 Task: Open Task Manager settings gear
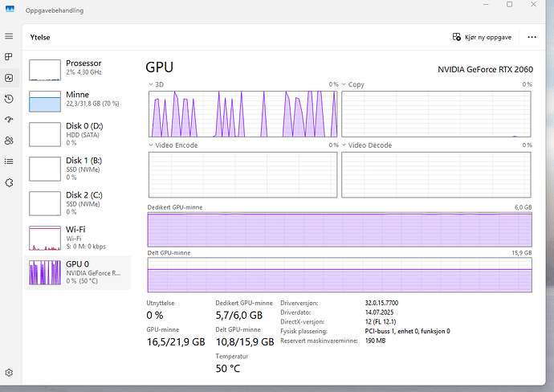pos(9,373)
